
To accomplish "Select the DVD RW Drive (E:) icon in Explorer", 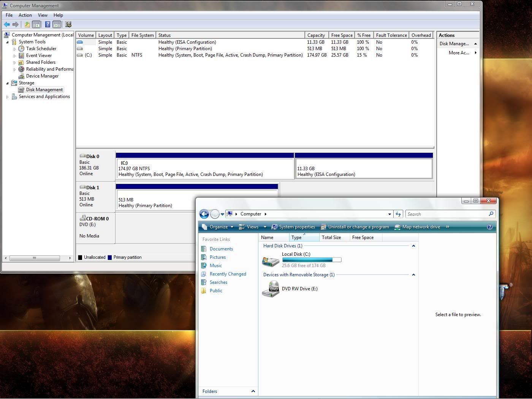I will click(x=271, y=289).
